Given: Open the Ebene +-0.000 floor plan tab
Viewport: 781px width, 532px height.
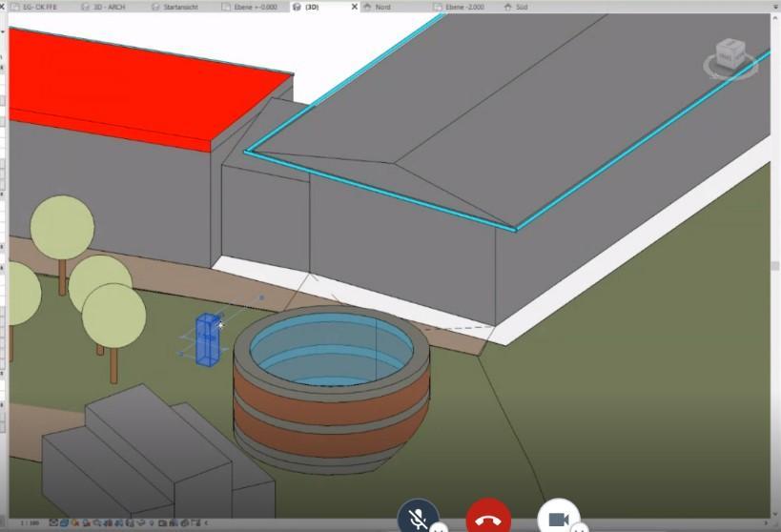Looking at the screenshot, I should (250, 7).
